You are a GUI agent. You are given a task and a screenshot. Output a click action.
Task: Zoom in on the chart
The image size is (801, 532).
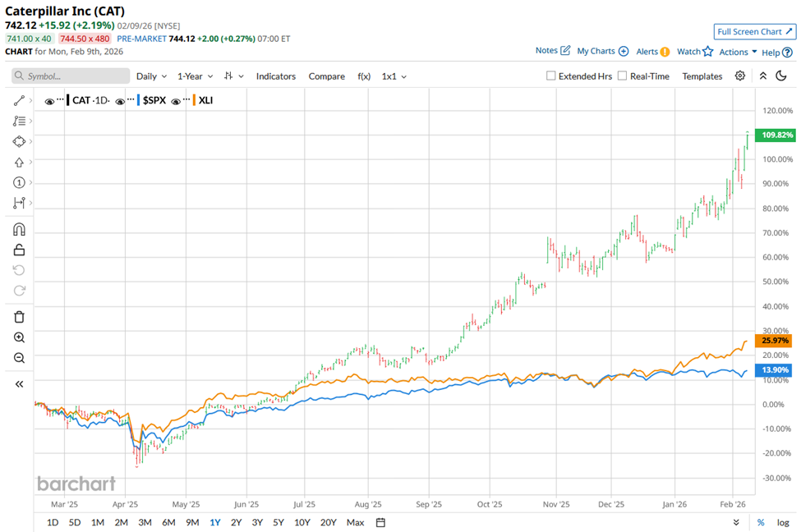click(x=20, y=337)
